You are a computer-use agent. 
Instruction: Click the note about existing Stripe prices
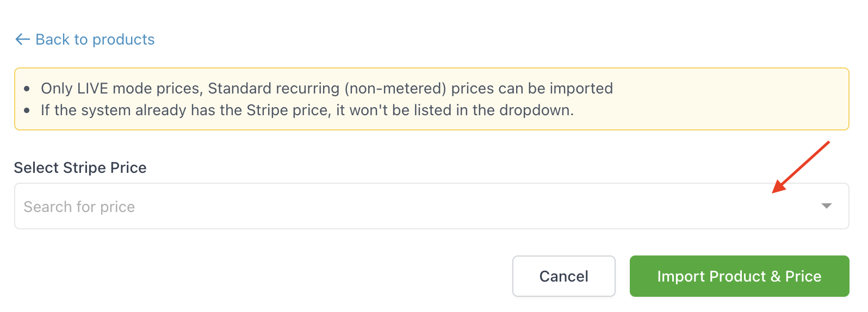[x=307, y=110]
